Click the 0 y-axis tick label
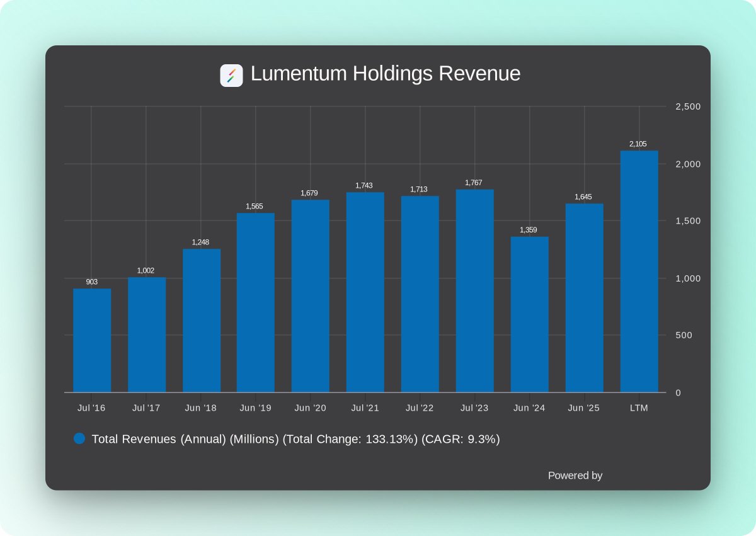 tap(678, 393)
